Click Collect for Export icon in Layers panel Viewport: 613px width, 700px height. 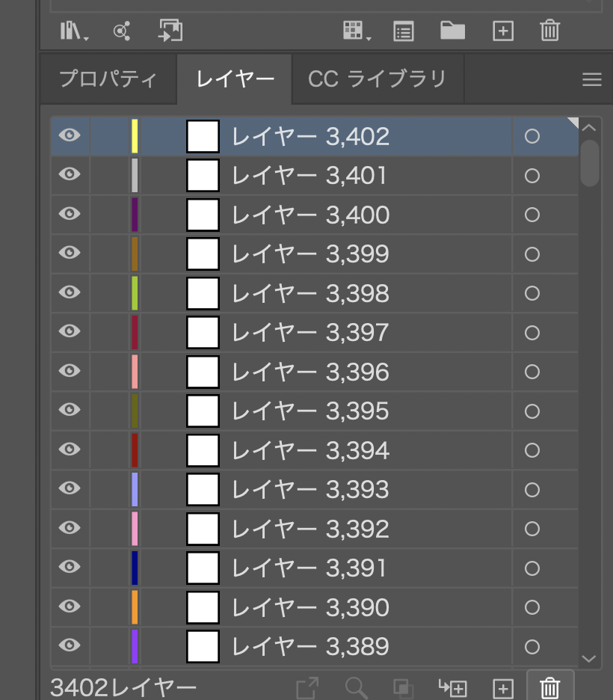(307, 688)
